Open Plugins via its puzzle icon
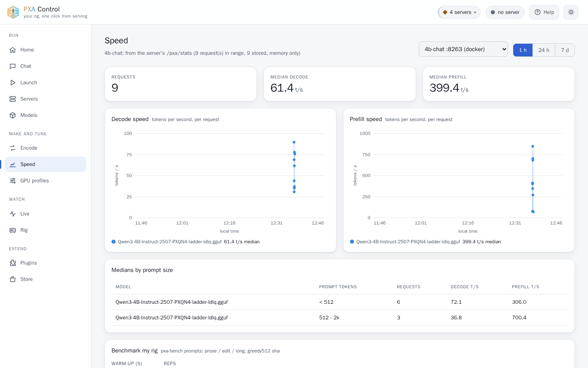Viewport: 588px width, 368px height. 13,263
